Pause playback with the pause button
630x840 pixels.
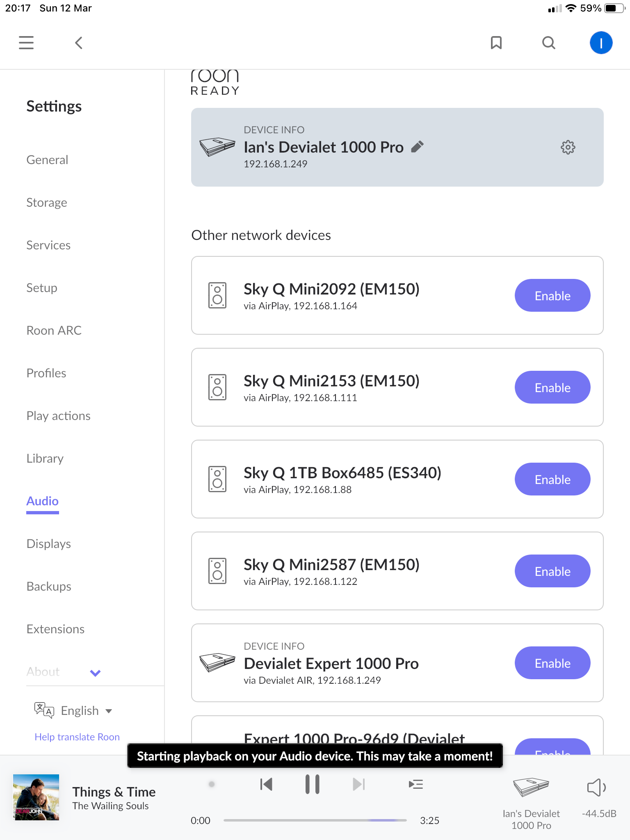coord(312,785)
